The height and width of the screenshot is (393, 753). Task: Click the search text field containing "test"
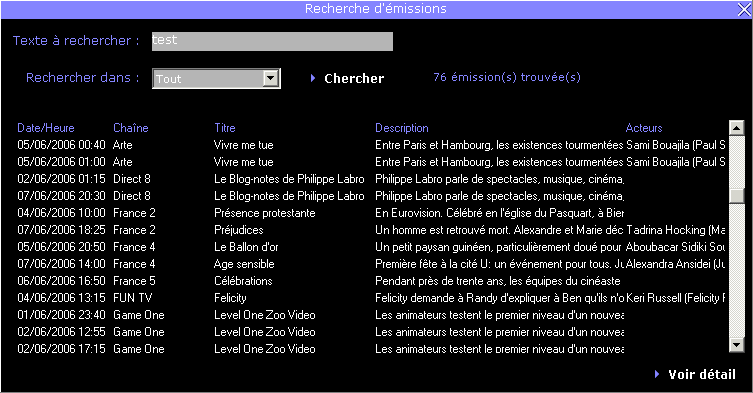(x=272, y=41)
